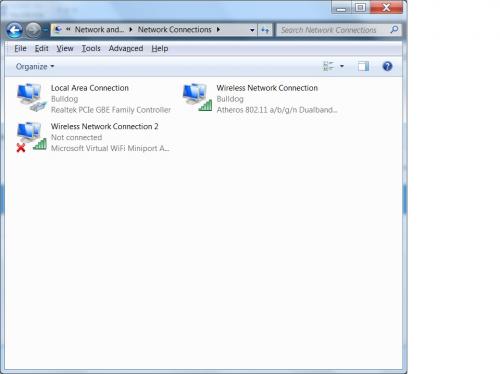Viewport: 500px width, 374px height.
Task: Open the recent pages dropdown beside Forward
Action: click(x=46, y=30)
